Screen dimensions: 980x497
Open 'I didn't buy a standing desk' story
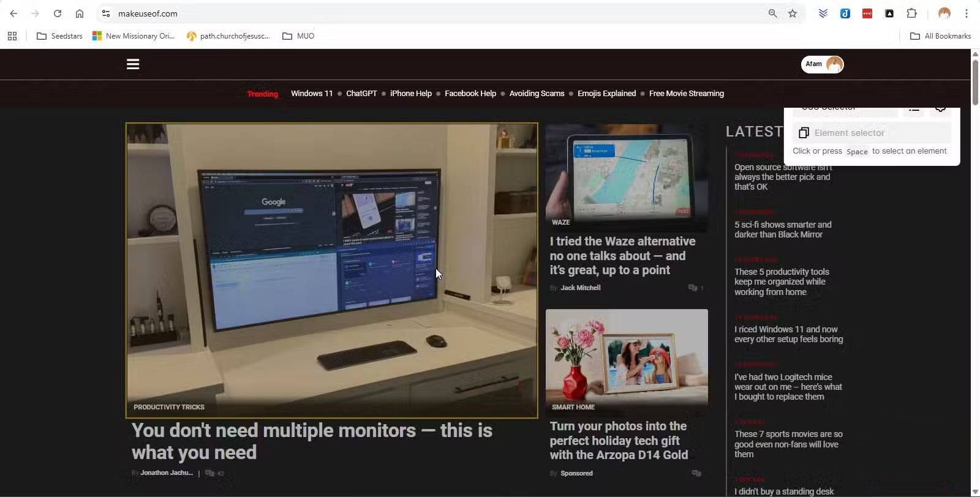point(784,491)
